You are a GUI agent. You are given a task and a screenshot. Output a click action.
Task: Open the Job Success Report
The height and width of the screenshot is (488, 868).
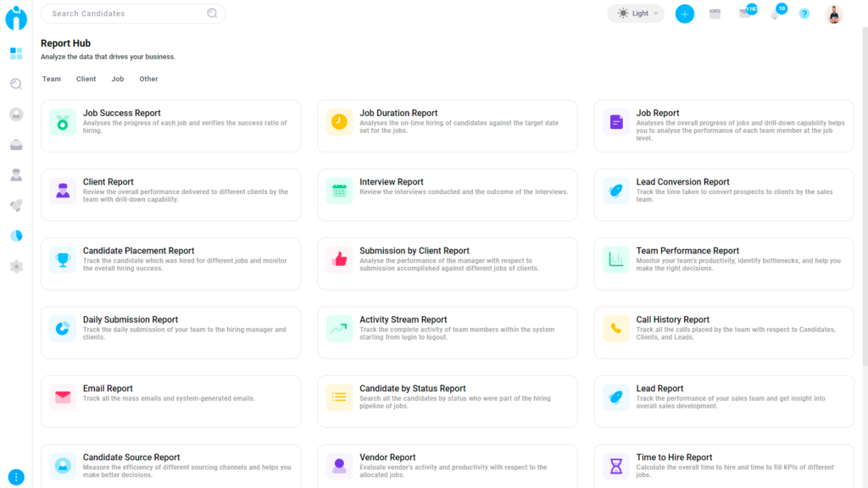coord(170,127)
